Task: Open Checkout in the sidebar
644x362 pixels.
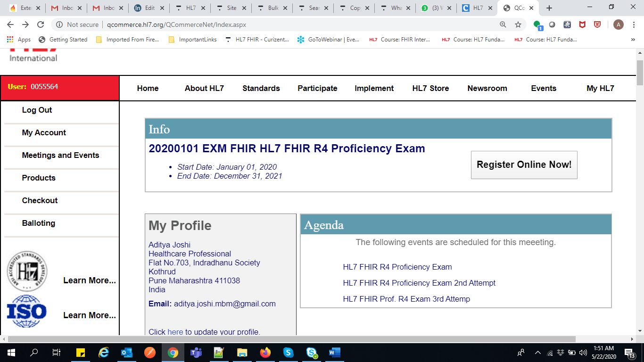Action: coord(40,200)
